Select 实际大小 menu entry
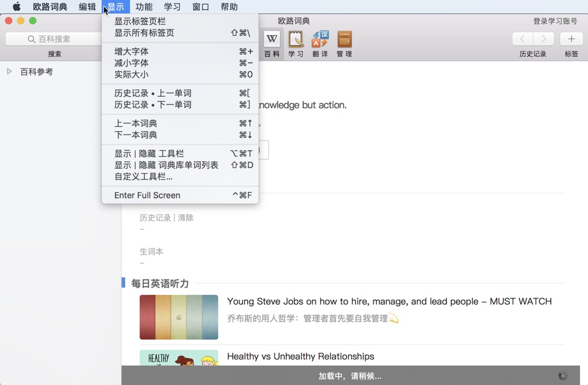The height and width of the screenshot is (385, 588). (x=180, y=74)
